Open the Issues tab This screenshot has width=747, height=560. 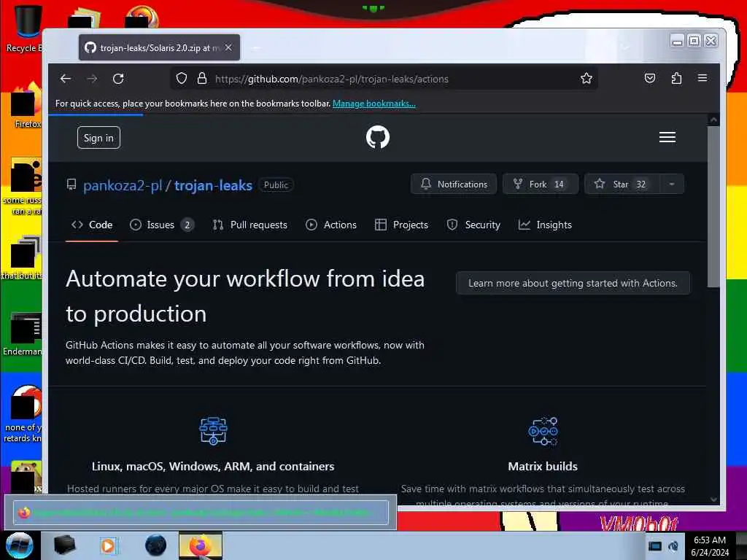pyautogui.click(x=161, y=225)
